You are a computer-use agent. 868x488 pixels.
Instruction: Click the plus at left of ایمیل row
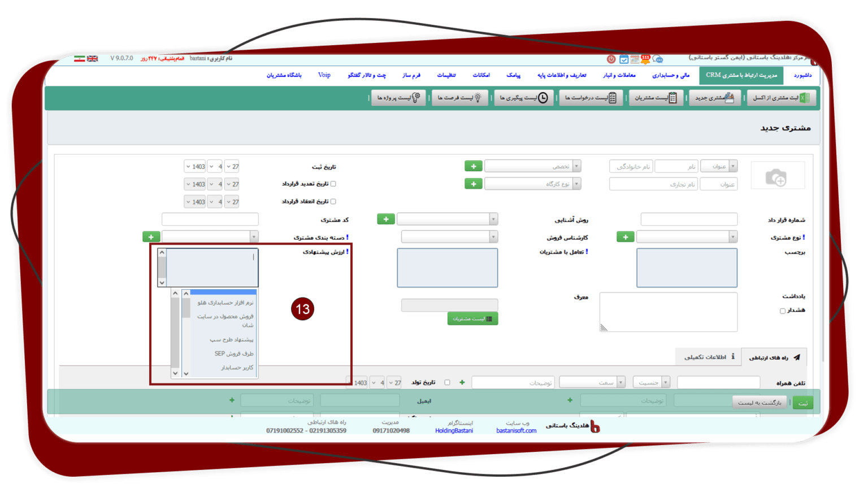click(x=232, y=400)
